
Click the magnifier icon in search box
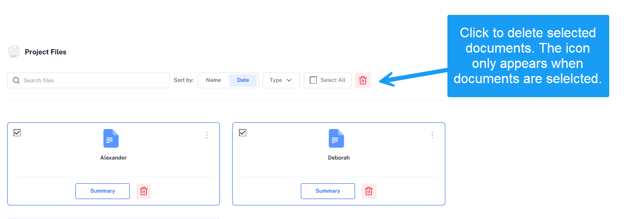point(16,80)
